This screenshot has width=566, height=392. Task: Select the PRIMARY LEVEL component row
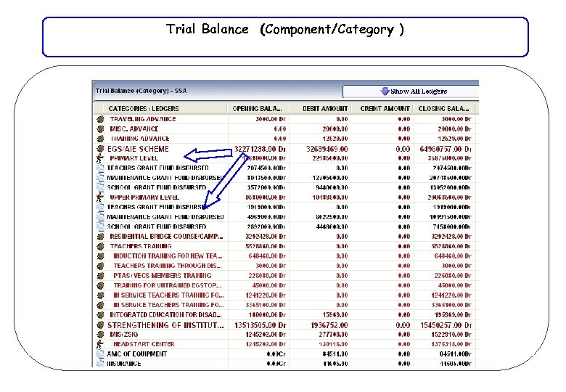click(134, 158)
